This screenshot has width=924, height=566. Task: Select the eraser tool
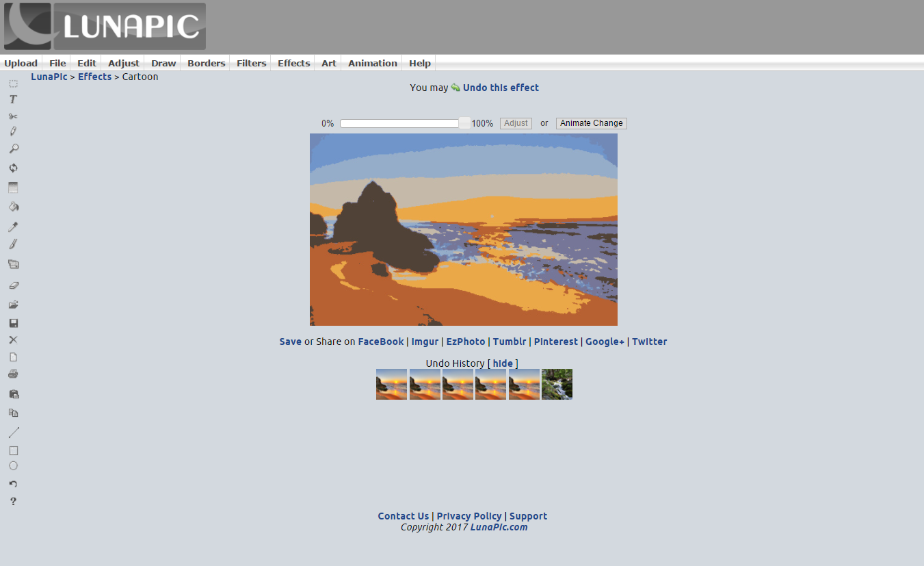point(13,285)
